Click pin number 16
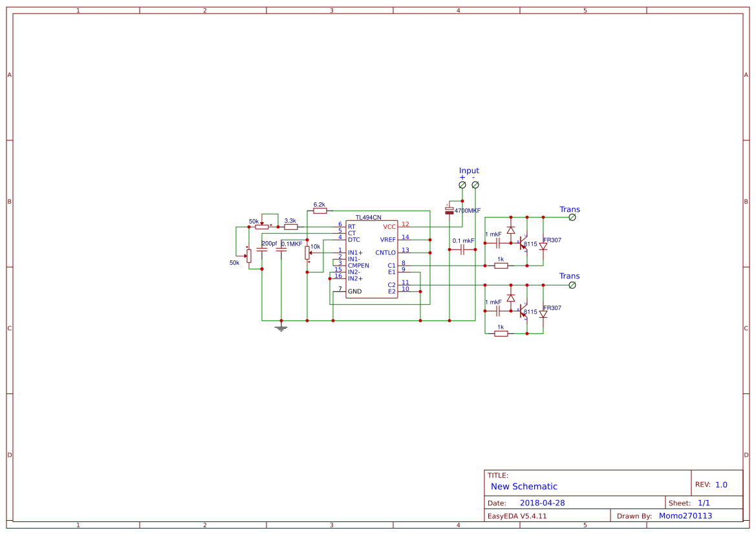 click(x=338, y=276)
